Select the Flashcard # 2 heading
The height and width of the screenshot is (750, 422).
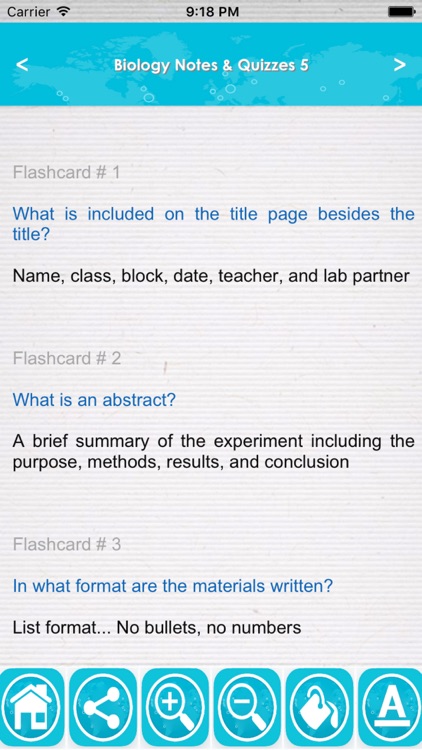point(67,358)
